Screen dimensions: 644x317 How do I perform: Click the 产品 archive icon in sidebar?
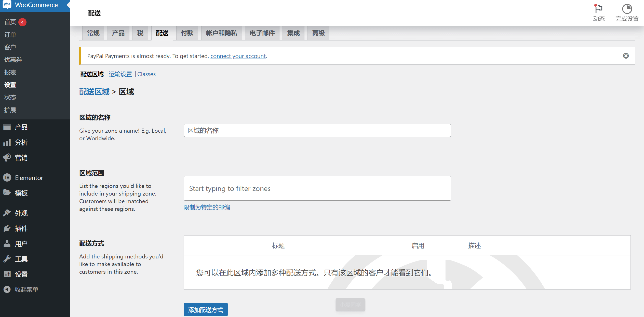pos(7,127)
